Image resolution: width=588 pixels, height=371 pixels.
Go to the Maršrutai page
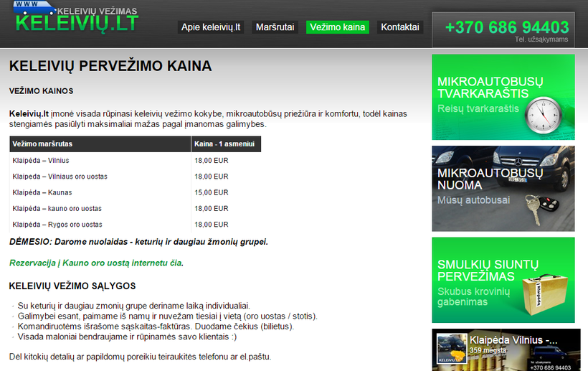click(x=275, y=27)
